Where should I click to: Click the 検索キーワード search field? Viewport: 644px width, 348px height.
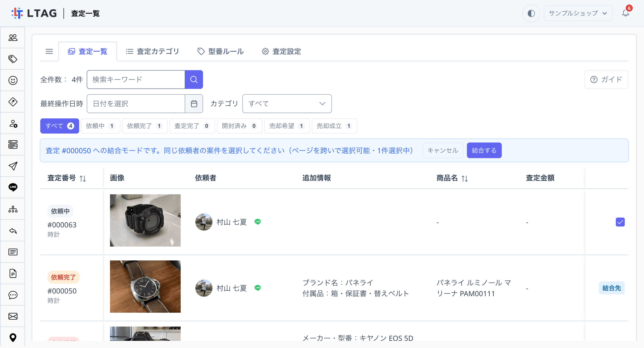click(x=136, y=79)
